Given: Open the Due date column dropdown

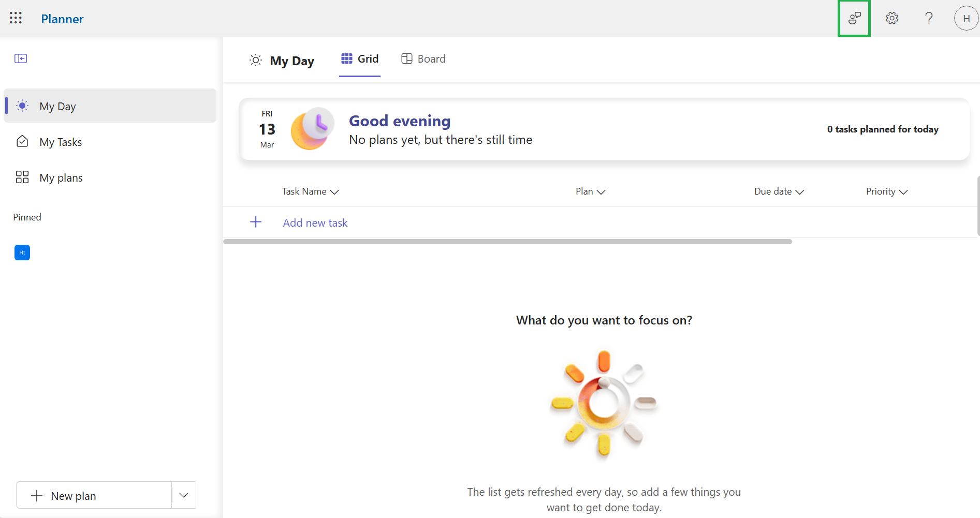Looking at the screenshot, I should [779, 191].
